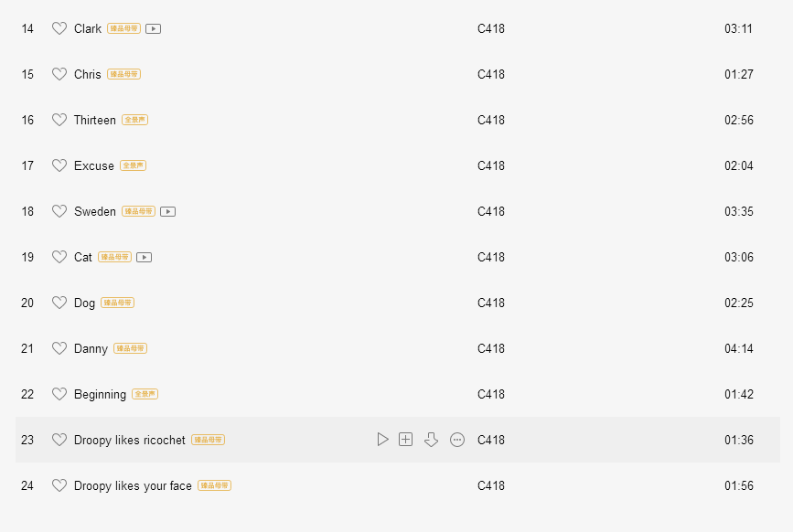
Task: Select the track Droopy likes your face
Action: (x=133, y=486)
